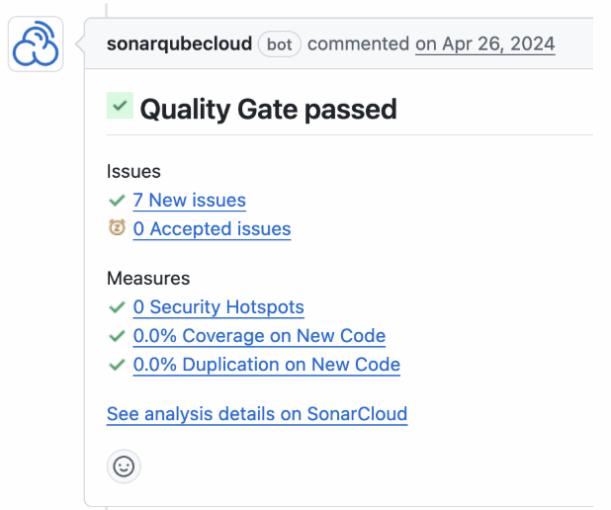Open 0.0% Duplication on New Code link
Viewport: 611px width, 510px height.
click(266, 365)
